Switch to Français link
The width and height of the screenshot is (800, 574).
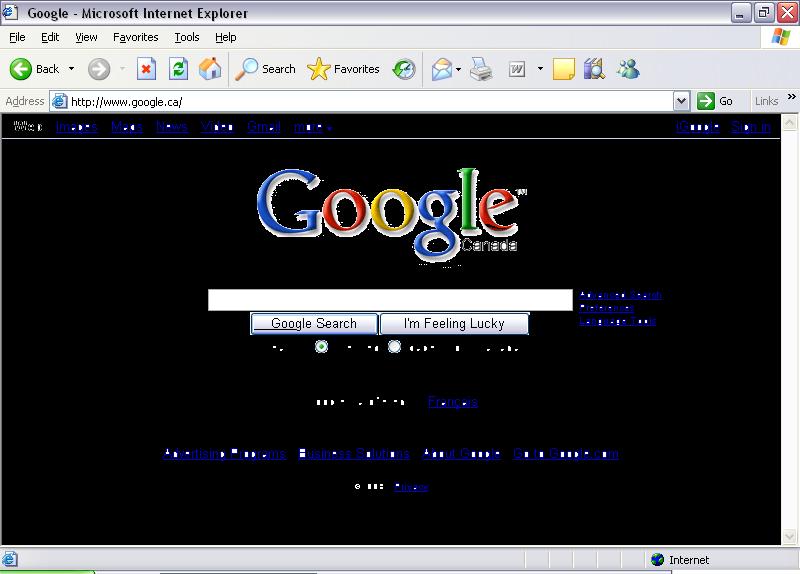453,402
